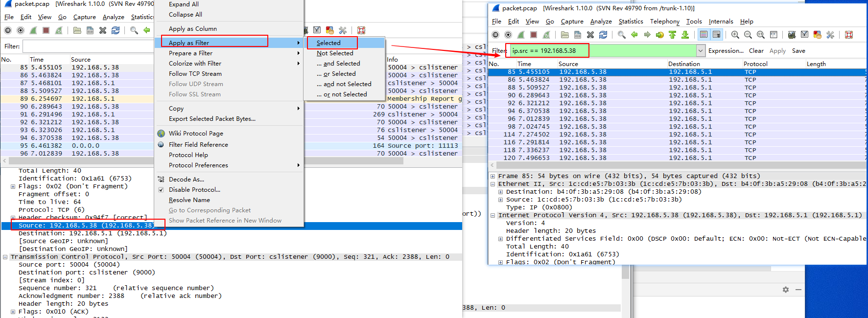
Task: Click Apply filter button
Action: tap(777, 51)
